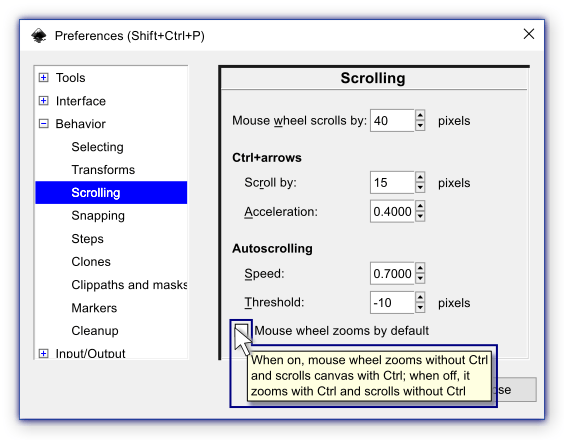Image resolution: width=564 pixels, height=440 pixels.
Task: Decrease Acceleration value with down arrow
Action: pos(420,216)
